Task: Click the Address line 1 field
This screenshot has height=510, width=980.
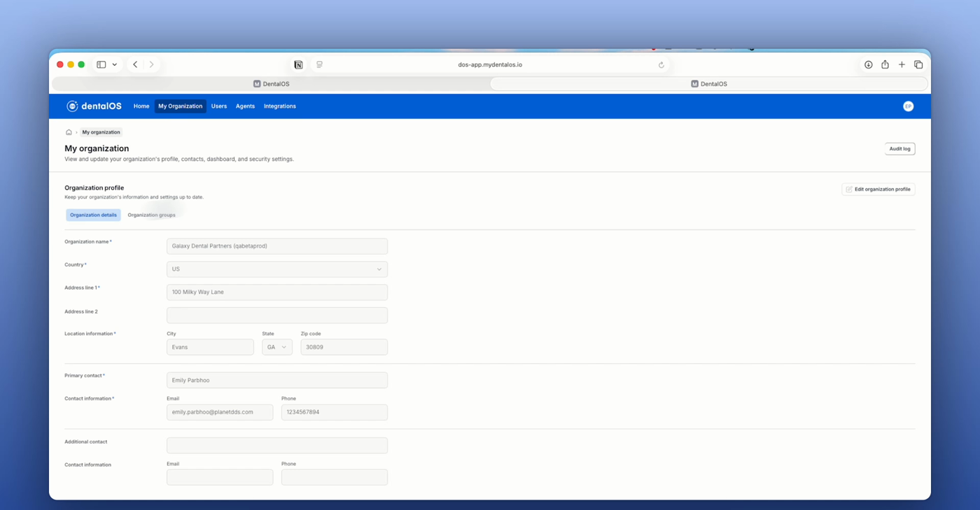Action: click(277, 292)
